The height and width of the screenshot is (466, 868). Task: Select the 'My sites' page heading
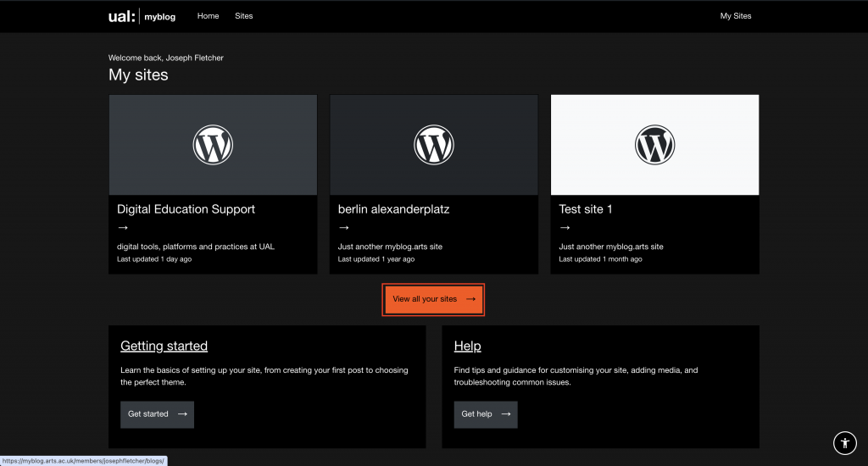point(138,75)
